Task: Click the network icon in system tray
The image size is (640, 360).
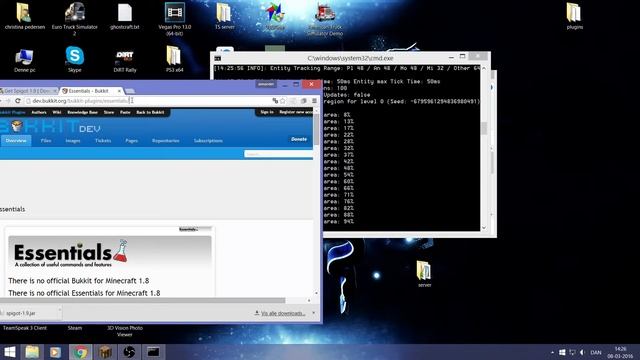Action: [x=572, y=352]
